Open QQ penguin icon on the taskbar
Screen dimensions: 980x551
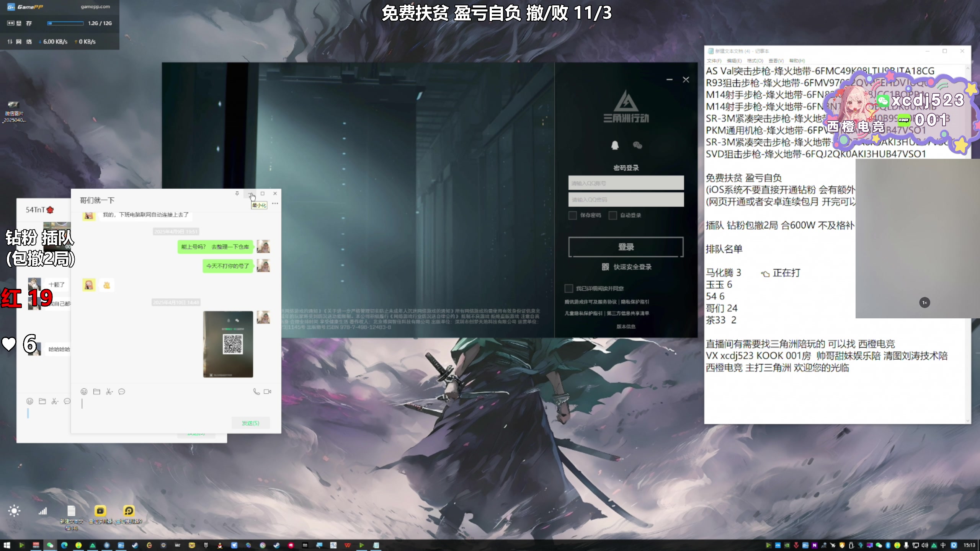[220, 545]
